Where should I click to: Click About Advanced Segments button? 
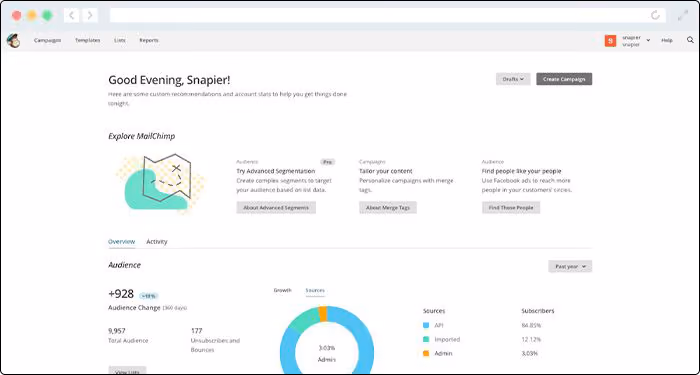276,208
